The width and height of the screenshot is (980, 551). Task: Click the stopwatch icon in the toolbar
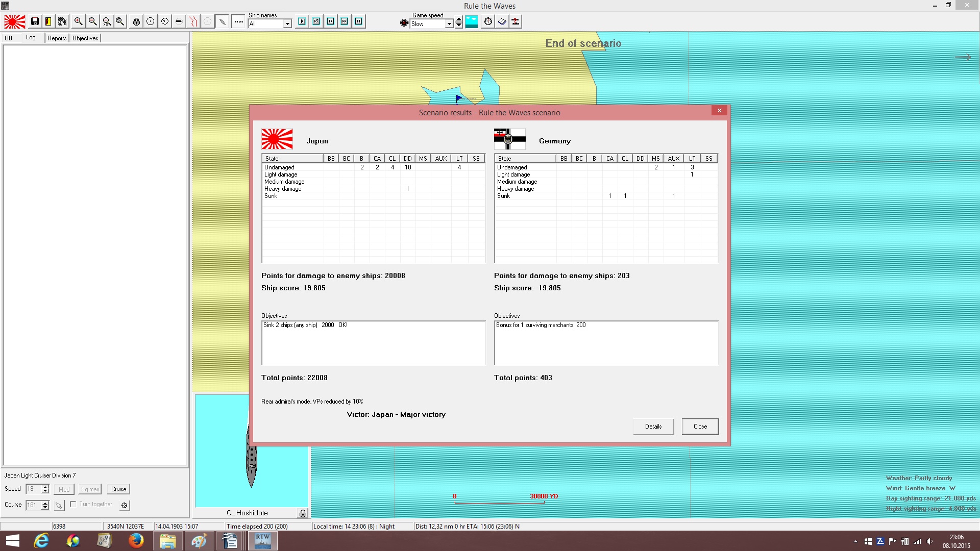(x=488, y=21)
